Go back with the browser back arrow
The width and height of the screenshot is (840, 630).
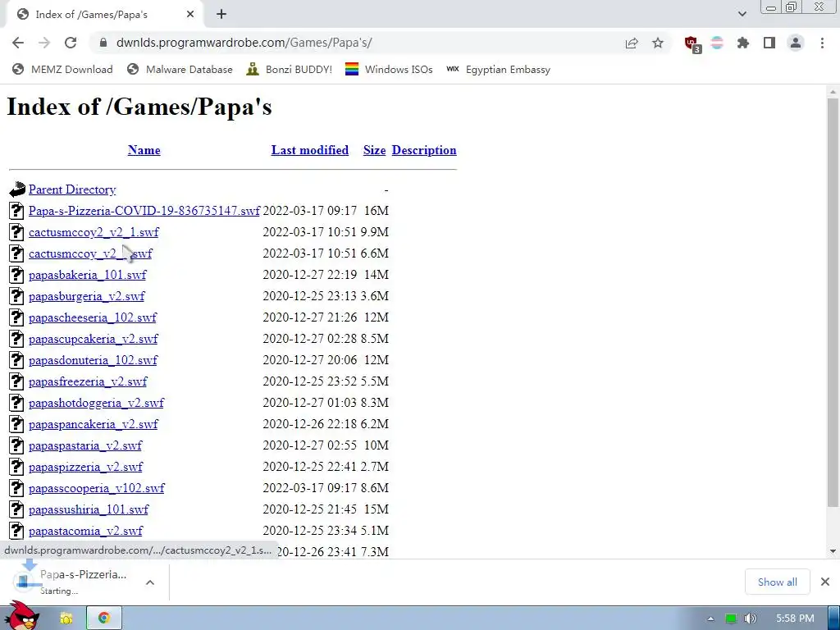pos(18,43)
